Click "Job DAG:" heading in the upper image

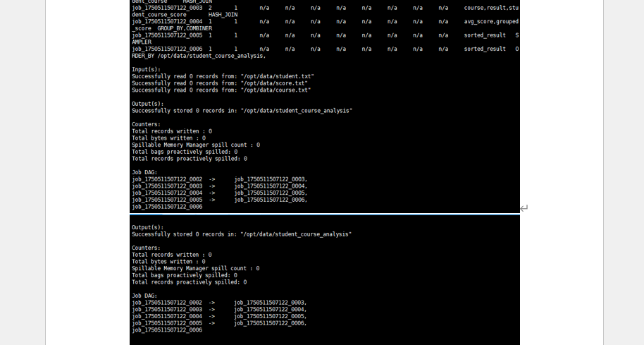tap(144, 172)
